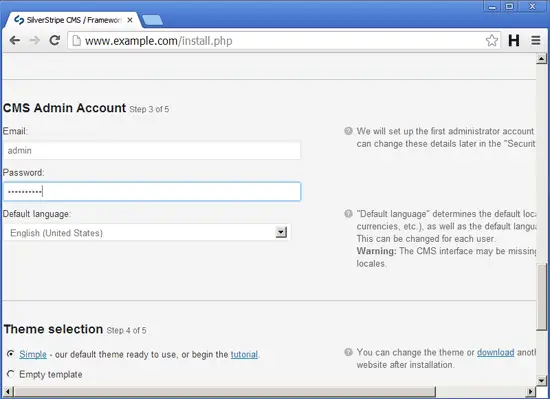Choose the Empty template radio option
Screen dimensions: 550x399
[x=11, y=374]
